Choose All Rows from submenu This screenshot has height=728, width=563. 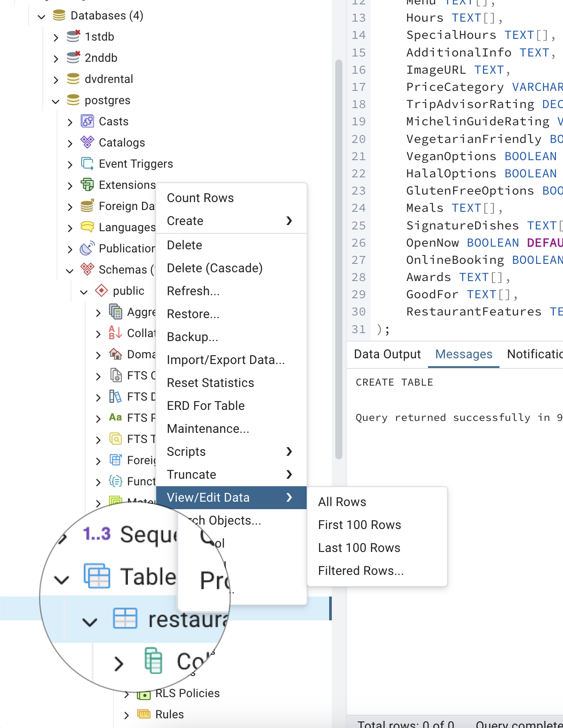coord(342,502)
